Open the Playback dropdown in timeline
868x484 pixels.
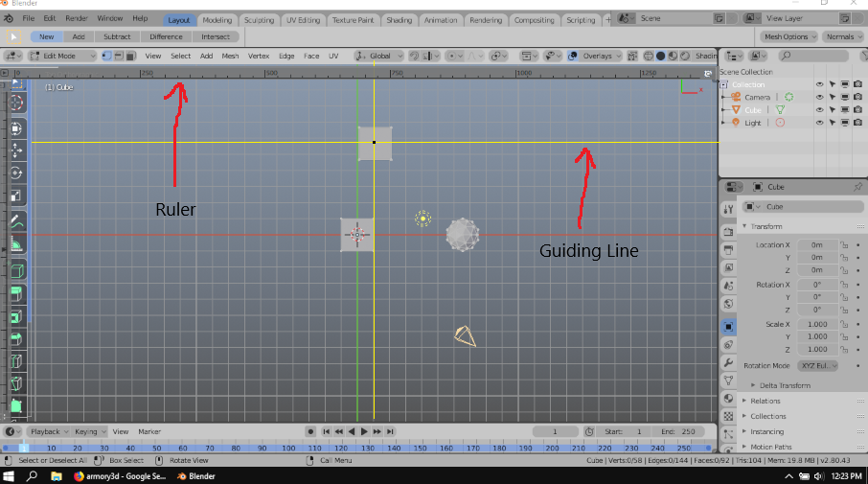click(x=49, y=431)
